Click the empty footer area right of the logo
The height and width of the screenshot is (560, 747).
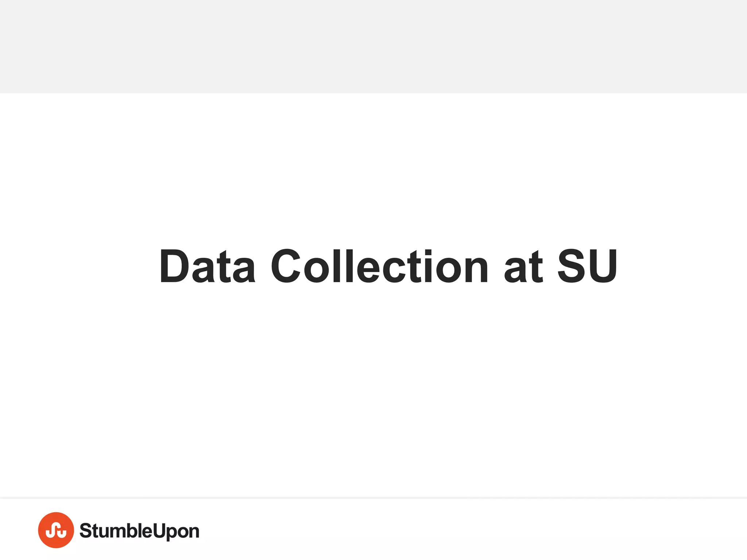(474, 531)
